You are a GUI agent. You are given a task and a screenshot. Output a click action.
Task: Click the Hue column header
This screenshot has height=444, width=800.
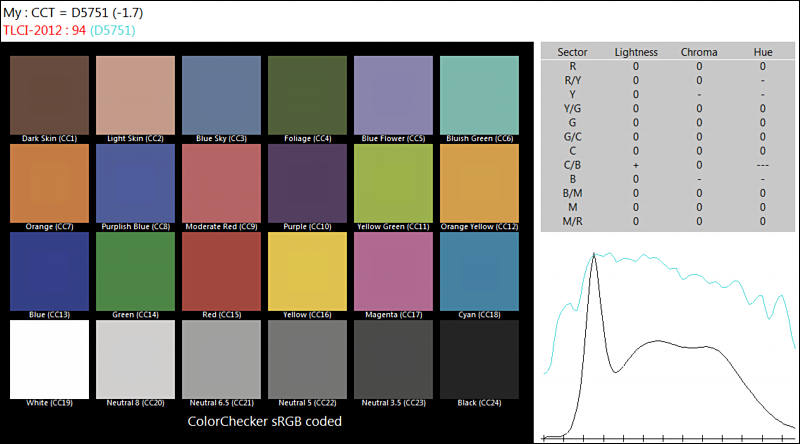(x=762, y=51)
